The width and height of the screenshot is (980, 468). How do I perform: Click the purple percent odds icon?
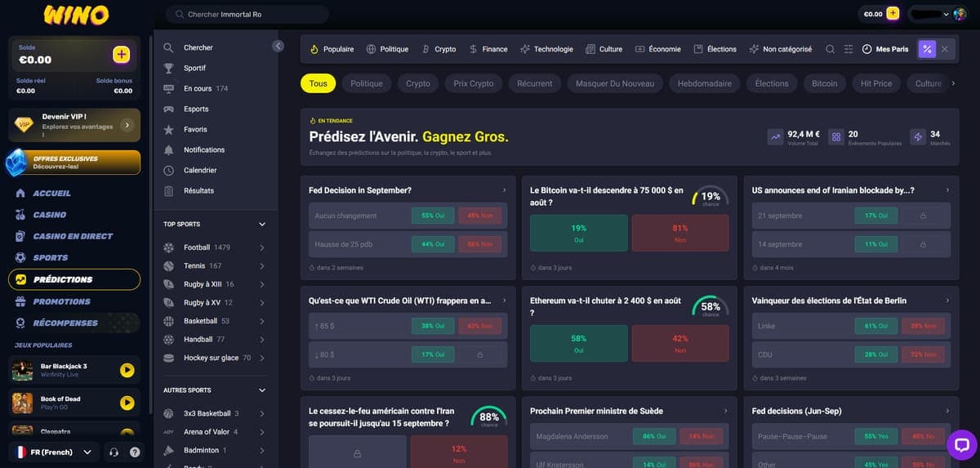[927, 49]
